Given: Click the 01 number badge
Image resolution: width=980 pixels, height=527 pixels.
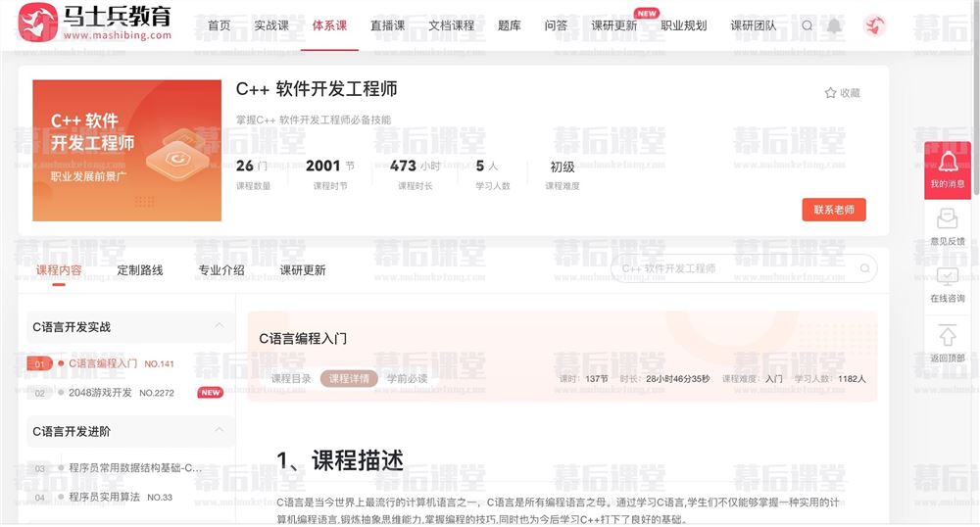Looking at the screenshot, I should [x=39, y=363].
